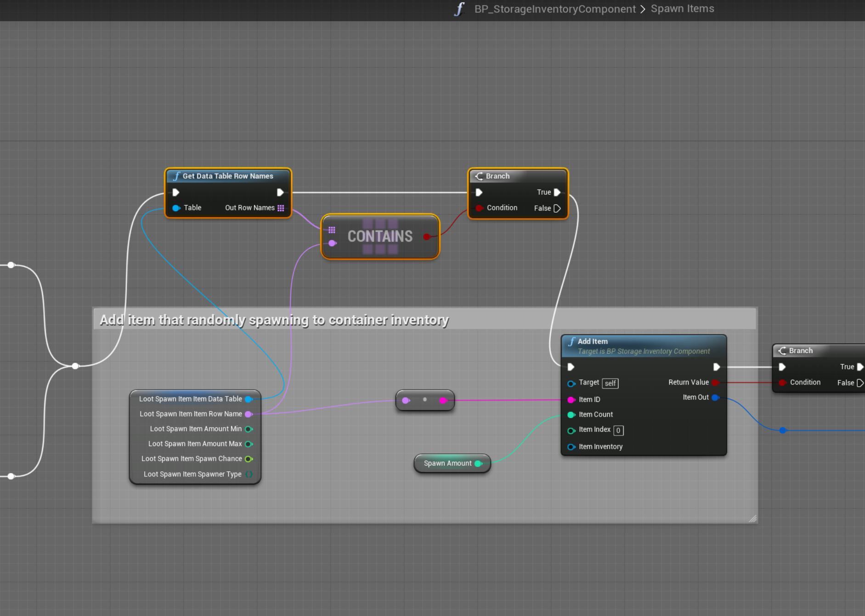This screenshot has height=616, width=865.
Task: Select the CONTAINS node
Action: click(x=380, y=236)
